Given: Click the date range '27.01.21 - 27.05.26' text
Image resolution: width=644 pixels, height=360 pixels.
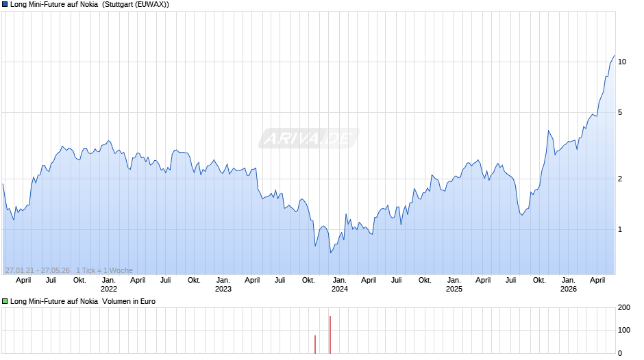Looking at the screenshot, I should click(x=38, y=270).
